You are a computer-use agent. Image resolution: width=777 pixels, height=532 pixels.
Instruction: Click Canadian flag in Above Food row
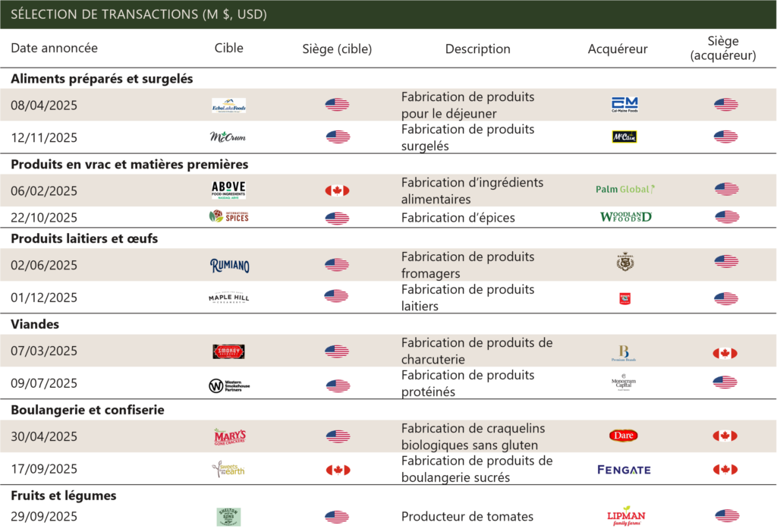pyautogui.click(x=337, y=190)
